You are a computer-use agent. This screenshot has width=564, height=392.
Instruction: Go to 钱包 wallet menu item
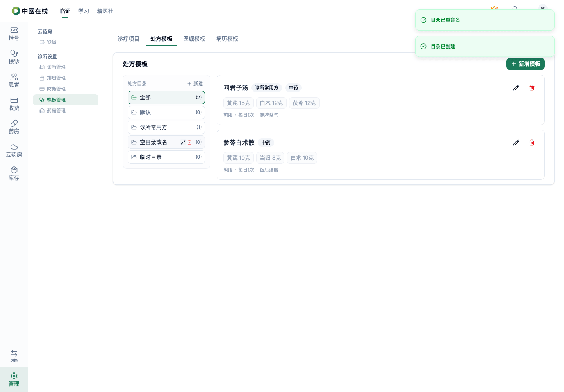click(x=65, y=42)
